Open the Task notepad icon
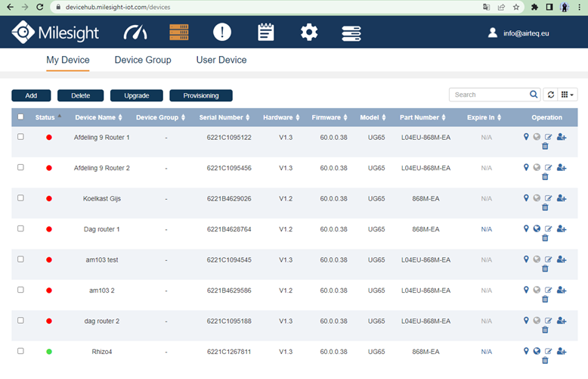Viewport: 588px width, 379px height. click(x=266, y=33)
